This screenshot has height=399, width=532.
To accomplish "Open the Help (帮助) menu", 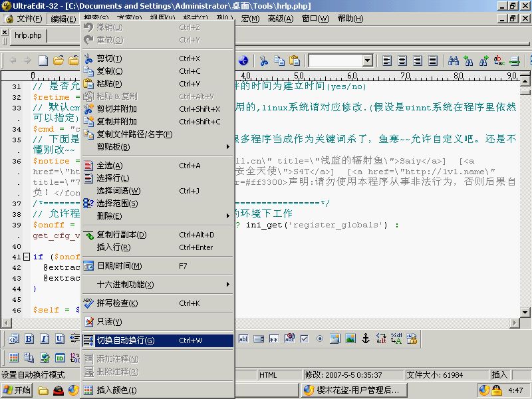I will click(x=350, y=19).
